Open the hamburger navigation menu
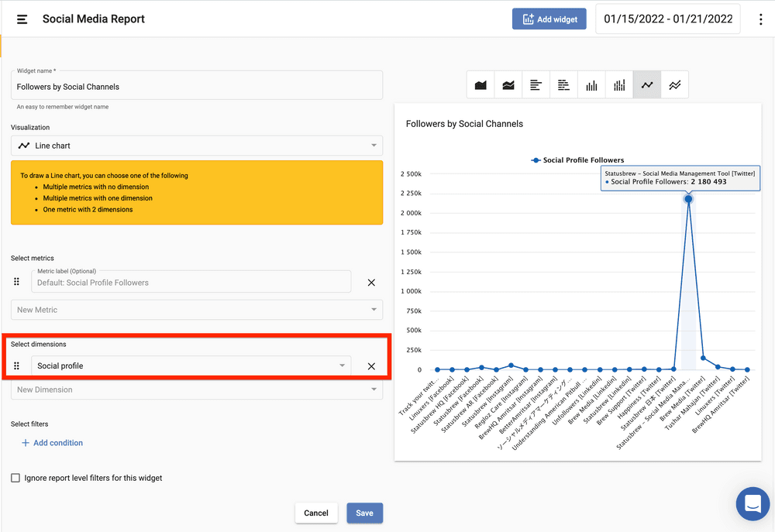 [x=22, y=19]
